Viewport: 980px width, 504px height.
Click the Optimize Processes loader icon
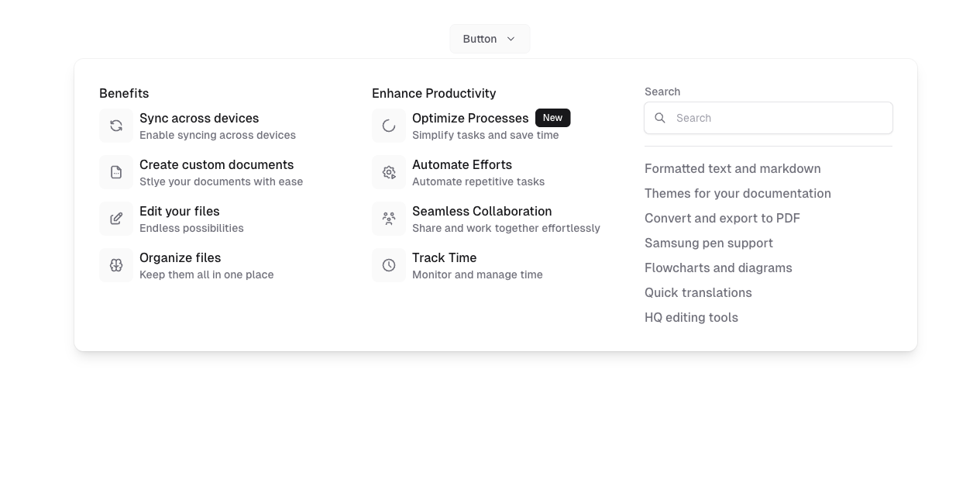(x=389, y=126)
